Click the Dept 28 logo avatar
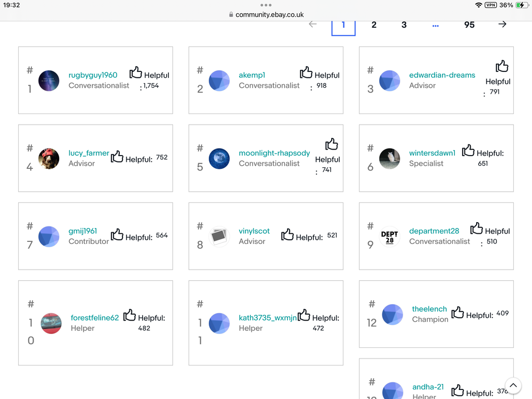 (389, 237)
